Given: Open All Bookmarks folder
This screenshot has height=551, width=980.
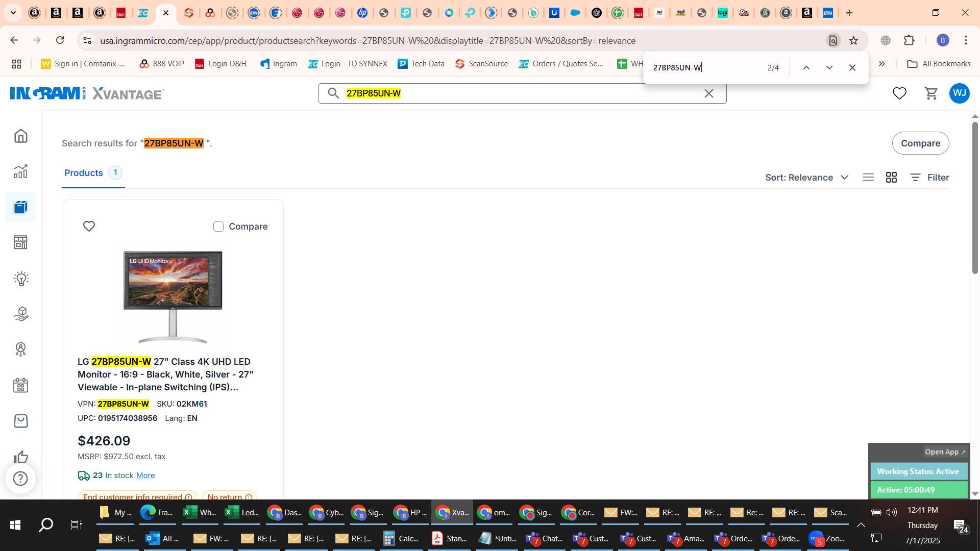Looking at the screenshot, I should [939, 64].
